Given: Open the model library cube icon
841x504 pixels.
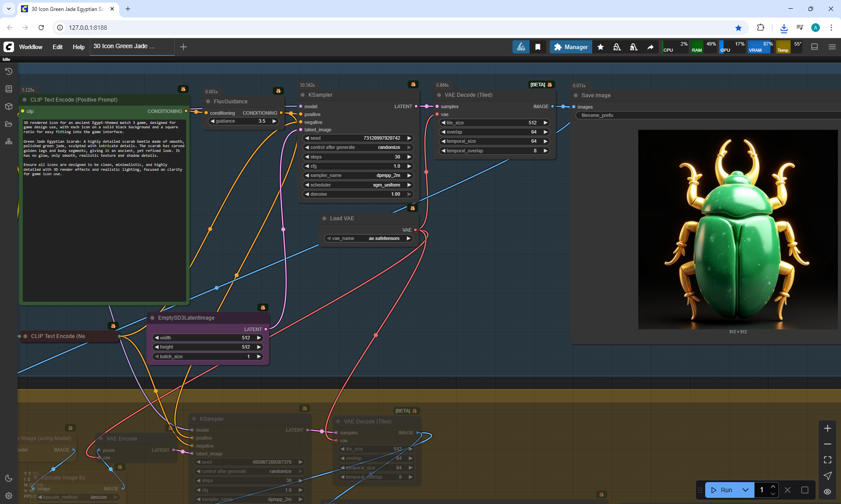Looking at the screenshot, I should tap(8, 106).
